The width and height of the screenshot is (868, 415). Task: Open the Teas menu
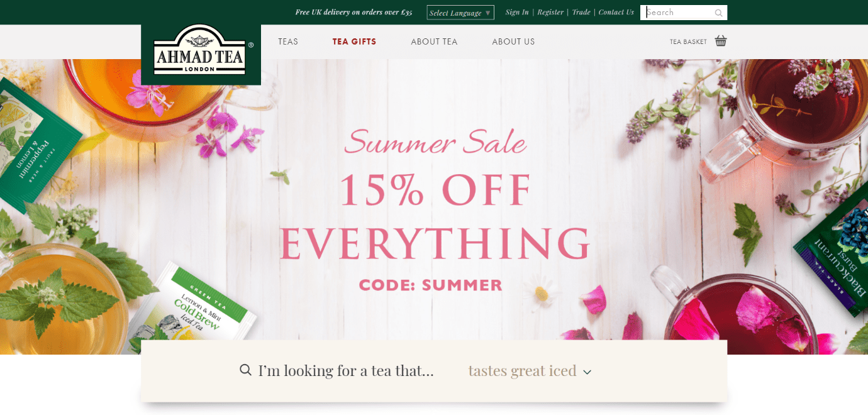coord(288,41)
